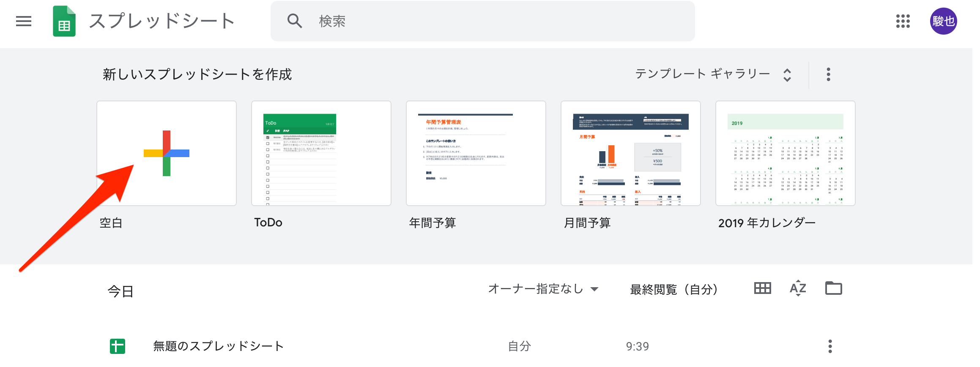
Task: Open the main hamburger menu
Action: click(24, 21)
